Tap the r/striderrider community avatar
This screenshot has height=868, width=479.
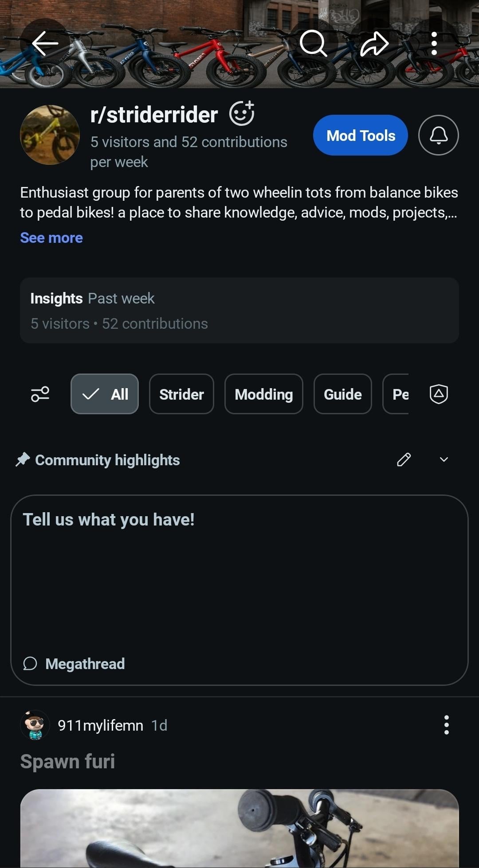[x=50, y=135]
